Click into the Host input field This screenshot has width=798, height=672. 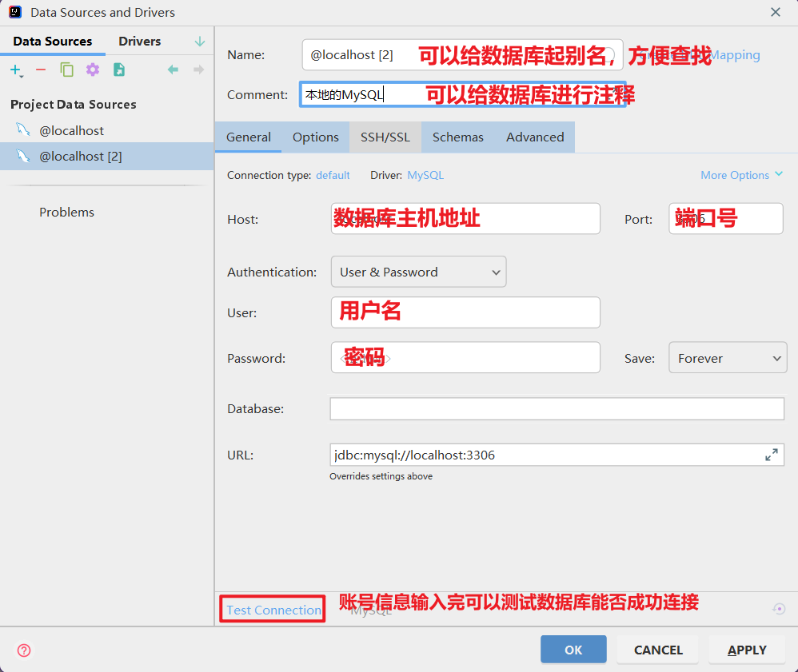coord(465,219)
